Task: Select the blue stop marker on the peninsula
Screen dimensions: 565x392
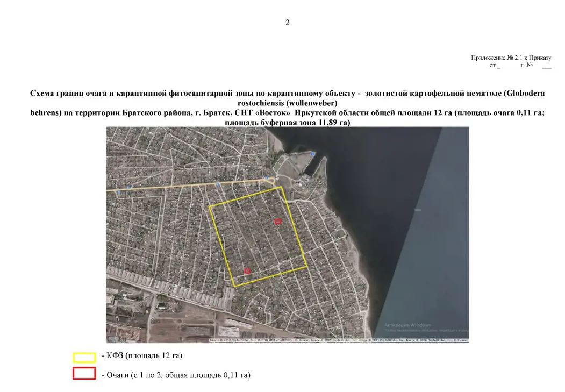Action: (x=311, y=154)
